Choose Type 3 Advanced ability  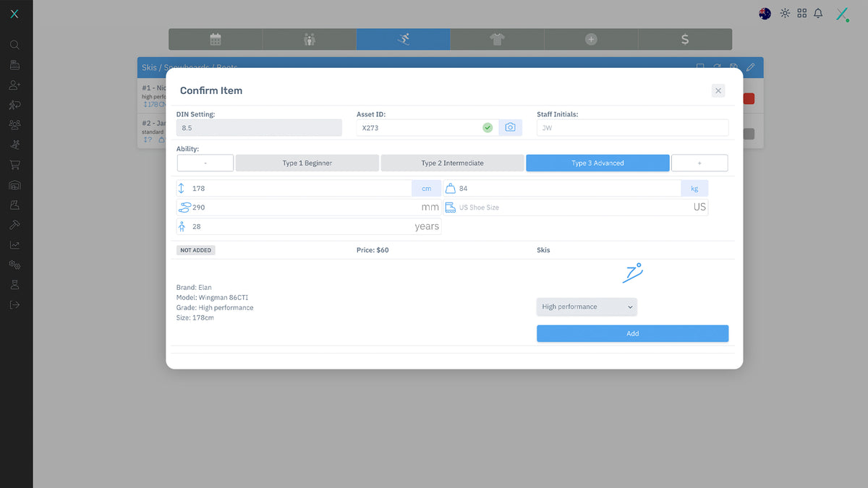(x=597, y=163)
